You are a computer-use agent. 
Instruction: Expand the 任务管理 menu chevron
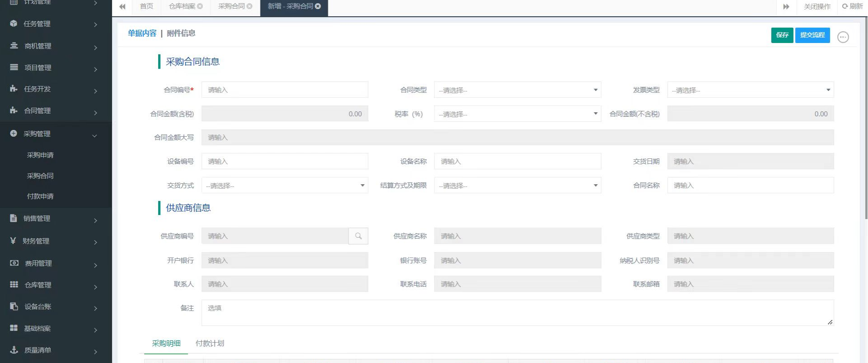pos(95,24)
